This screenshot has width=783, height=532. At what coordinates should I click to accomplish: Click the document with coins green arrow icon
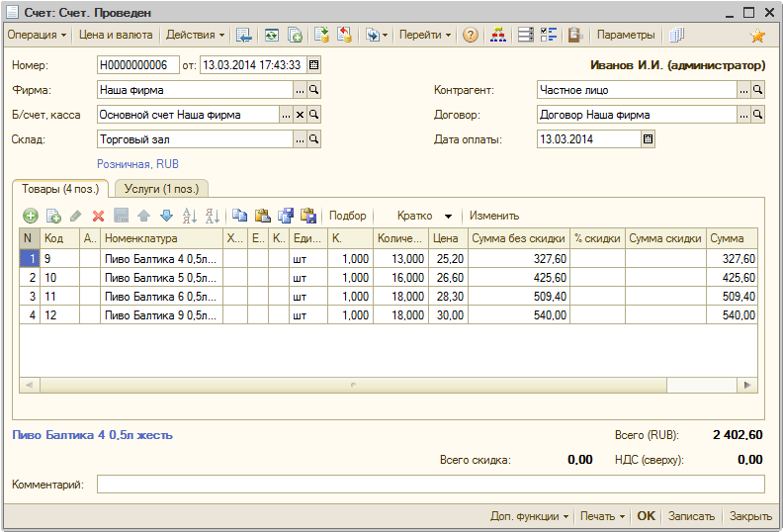[x=321, y=35]
